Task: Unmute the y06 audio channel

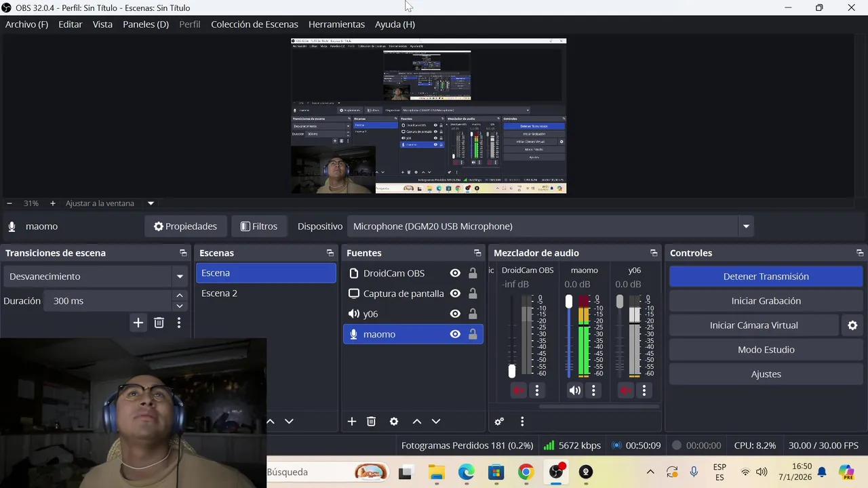Action: pyautogui.click(x=626, y=390)
